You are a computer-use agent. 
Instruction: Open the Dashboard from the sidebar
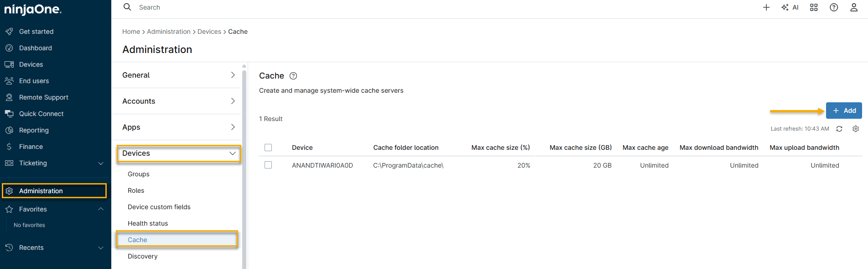tap(35, 47)
